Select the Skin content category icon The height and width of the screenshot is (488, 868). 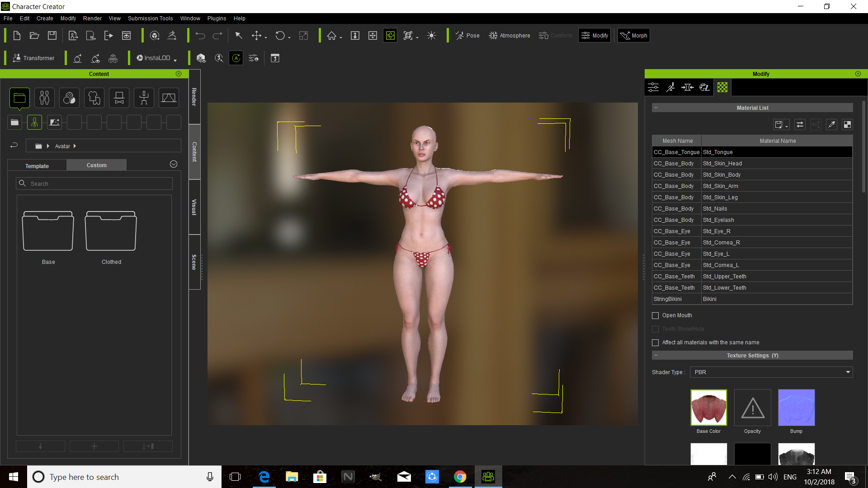click(x=69, y=98)
